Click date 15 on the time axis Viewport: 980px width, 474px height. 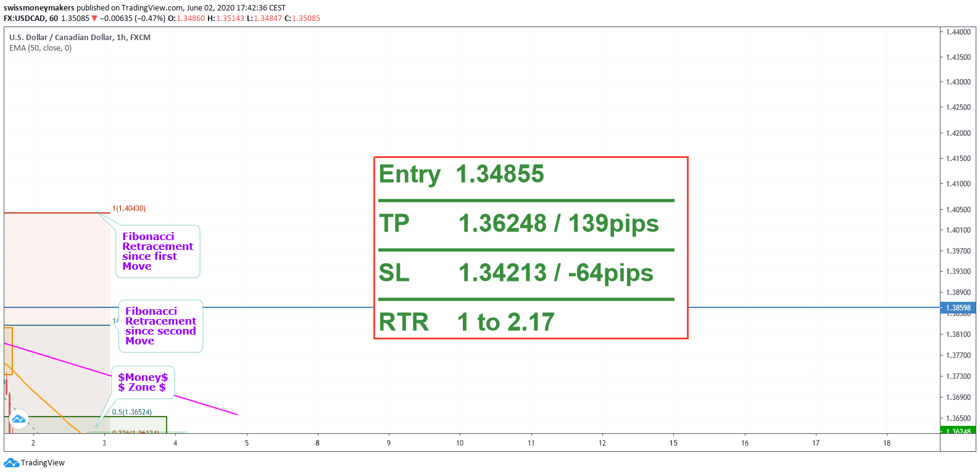673,443
